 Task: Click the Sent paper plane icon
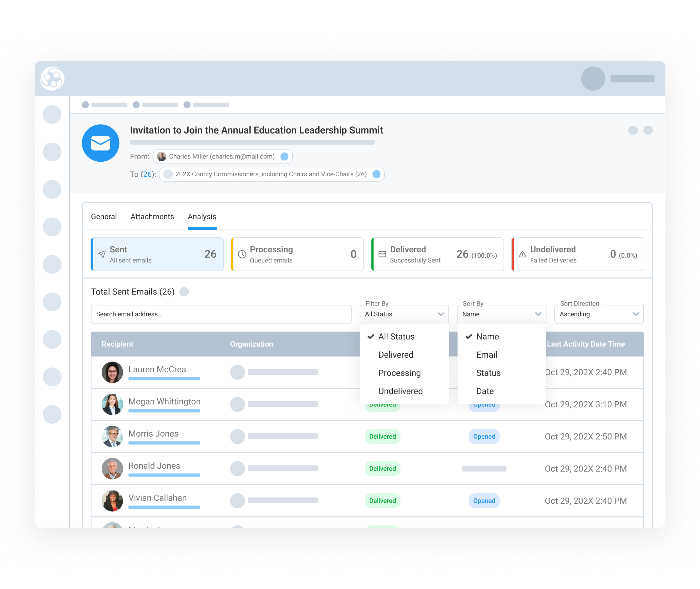coord(102,254)
